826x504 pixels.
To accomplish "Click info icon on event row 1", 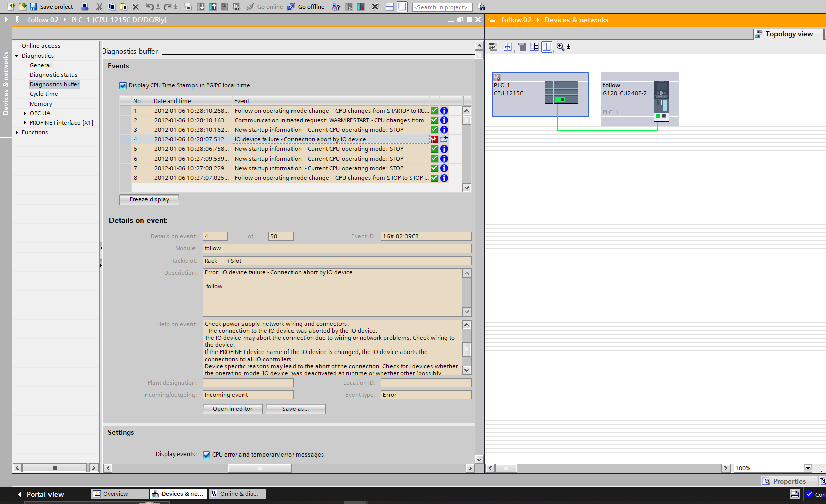I will click(444, 111).
